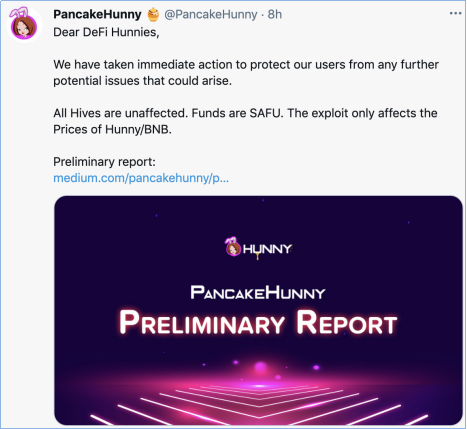Image resolution: width=467 pixels, height=429 pixels.
Task: Open the Preliminary Report preview card
Action: [258, 310]
